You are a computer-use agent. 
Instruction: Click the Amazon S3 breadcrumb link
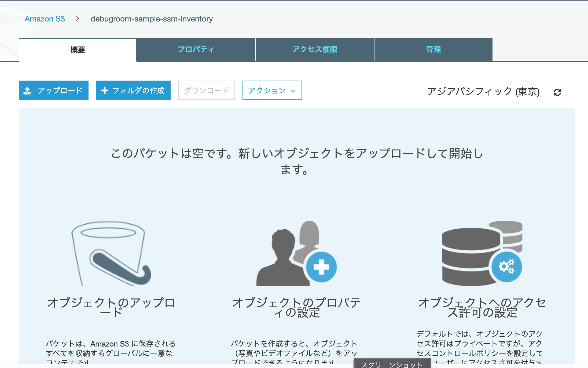45,19
